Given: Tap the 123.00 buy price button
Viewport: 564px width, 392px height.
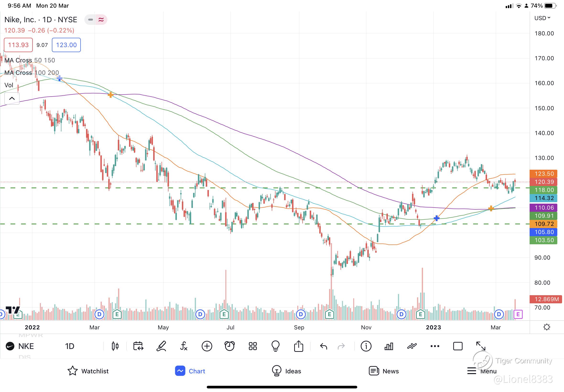Looking at the screenshot, I should point(66,45).
